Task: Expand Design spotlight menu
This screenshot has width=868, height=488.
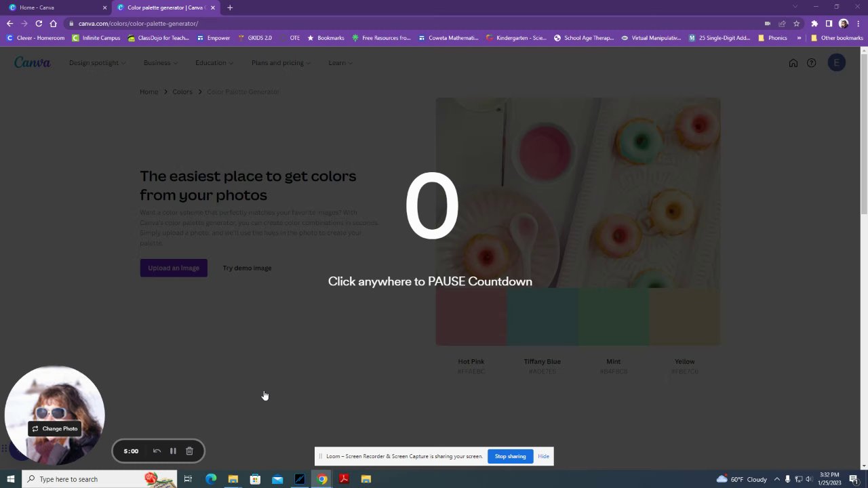Action: tap(97, 63)
